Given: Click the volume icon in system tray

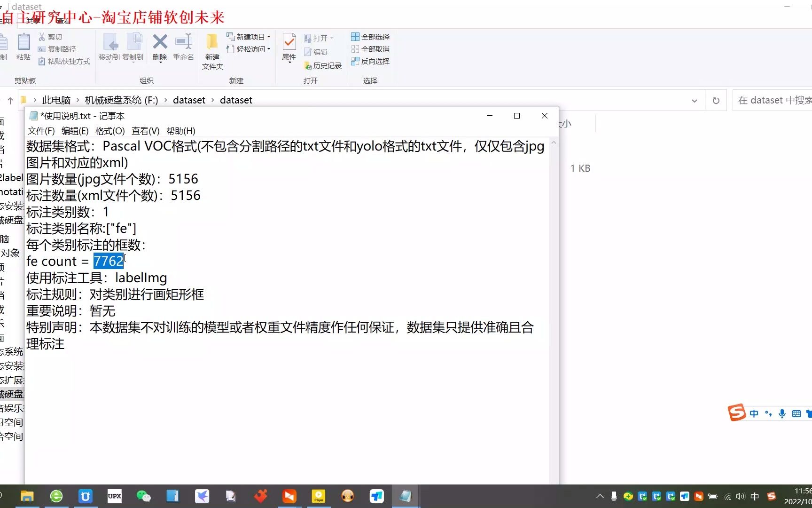Looking at the screenshot, I should (741, 496).
